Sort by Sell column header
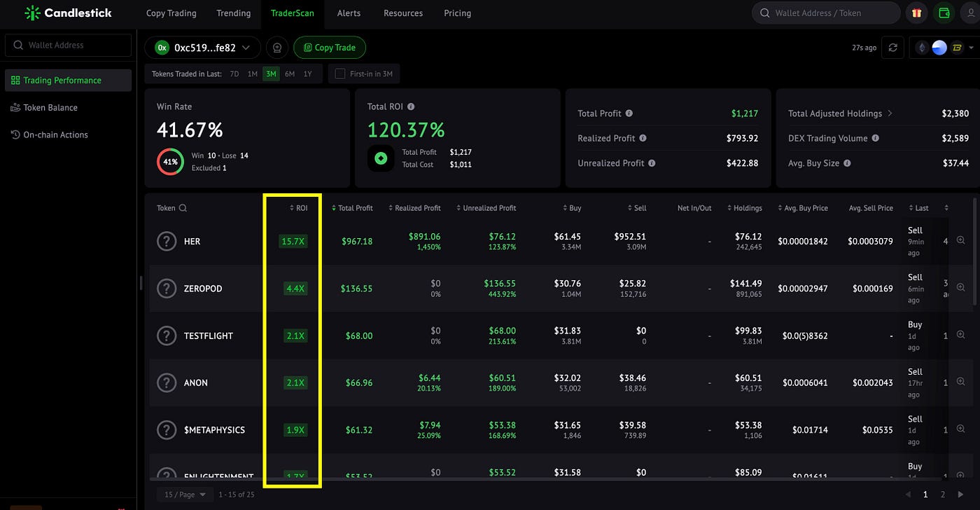This screenshot has height=510, width=980. [636, 208]
